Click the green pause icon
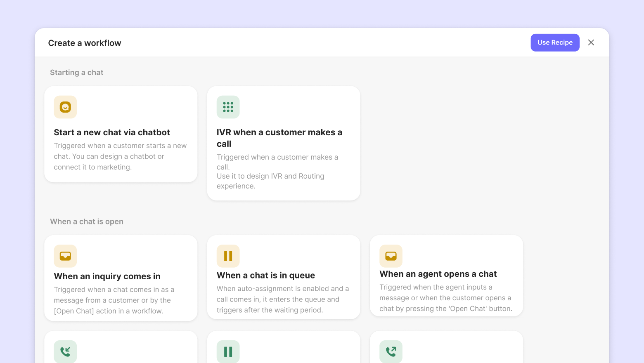The width and height of the screenshot is (644, 363). (228, 351)
